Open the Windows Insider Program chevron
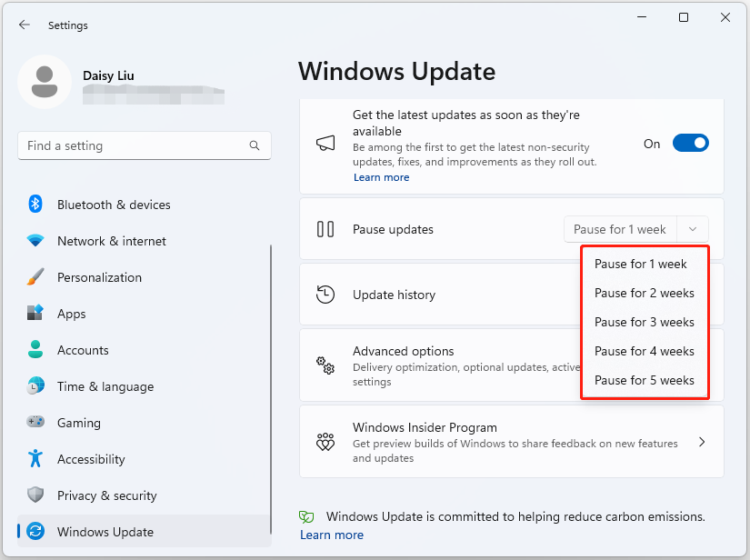750x560 pixels. click(702, 442)
